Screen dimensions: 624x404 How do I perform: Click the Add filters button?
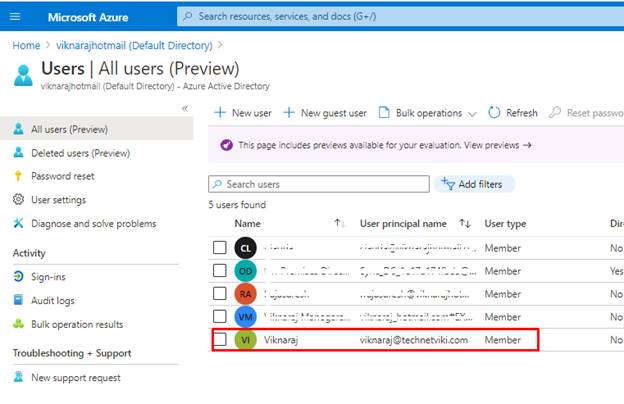(476, 184)
